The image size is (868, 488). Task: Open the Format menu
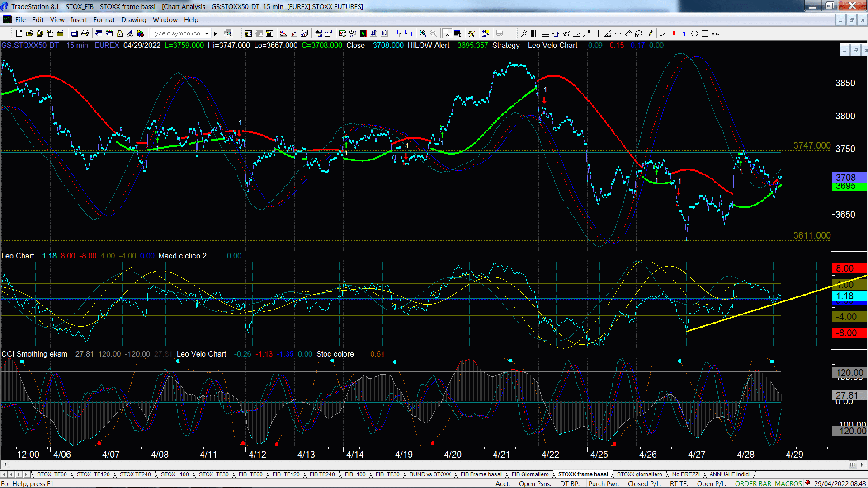click(x=104, y=20)
